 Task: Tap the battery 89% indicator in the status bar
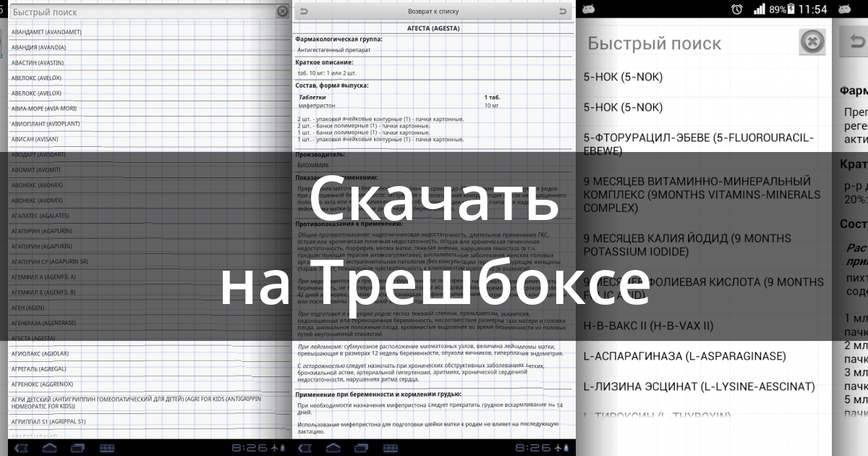coord(783,9)
